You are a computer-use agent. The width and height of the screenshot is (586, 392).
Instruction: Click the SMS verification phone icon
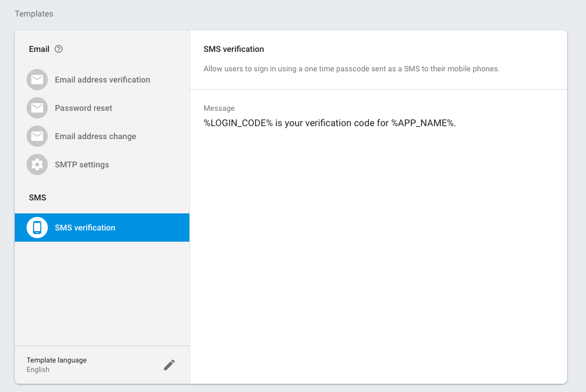pyautogui.click(x=37, y=228)
